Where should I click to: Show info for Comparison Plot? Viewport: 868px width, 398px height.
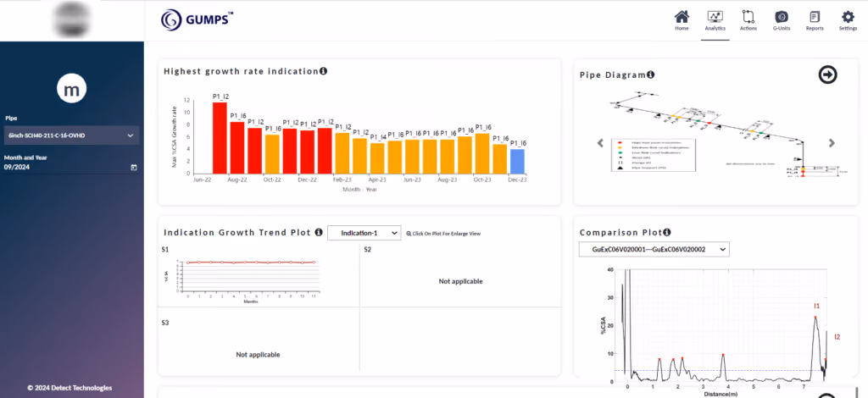667,232
